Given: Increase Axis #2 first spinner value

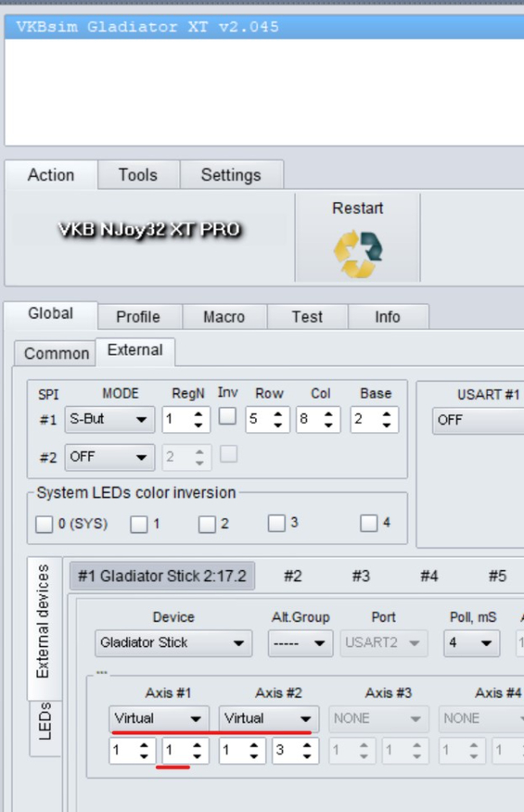Looking at the screenshot, I should pyautogui.click(x=254, y=746).
